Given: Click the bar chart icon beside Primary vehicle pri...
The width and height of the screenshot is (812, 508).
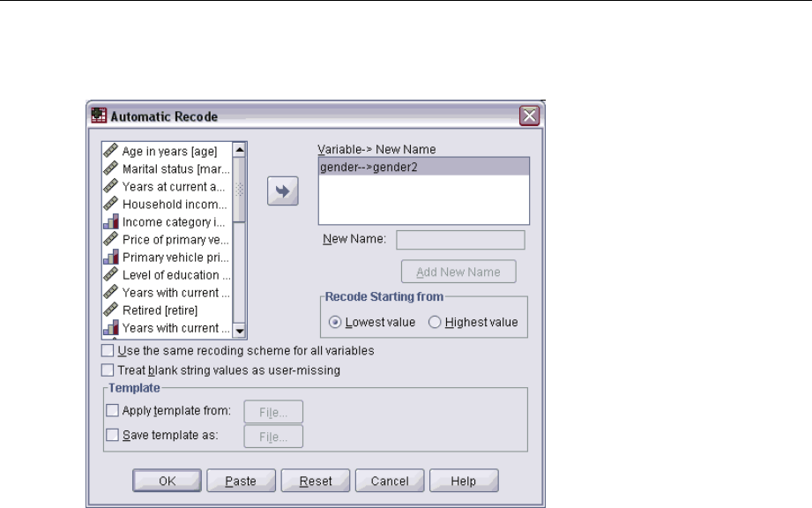Looking at the screenshot, I should [111, 257].
